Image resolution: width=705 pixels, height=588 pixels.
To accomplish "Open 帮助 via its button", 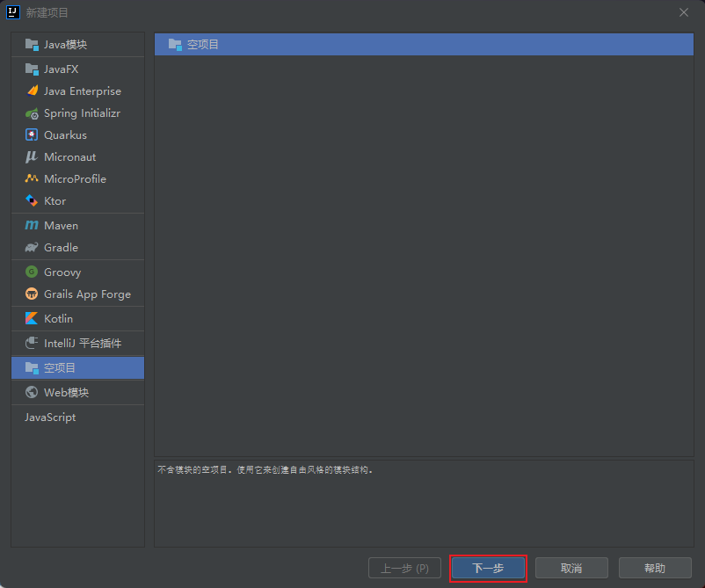I will (655, 568).
